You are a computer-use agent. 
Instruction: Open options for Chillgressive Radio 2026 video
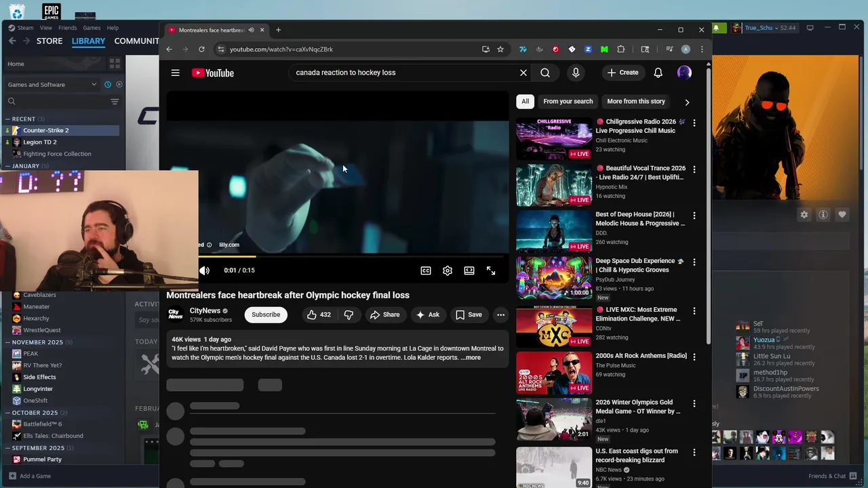694,123
